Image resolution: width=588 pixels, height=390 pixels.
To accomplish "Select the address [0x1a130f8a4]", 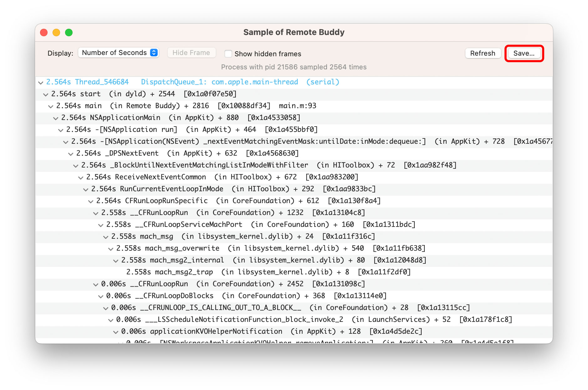I will pyautogui.click(x=354, y=201).
